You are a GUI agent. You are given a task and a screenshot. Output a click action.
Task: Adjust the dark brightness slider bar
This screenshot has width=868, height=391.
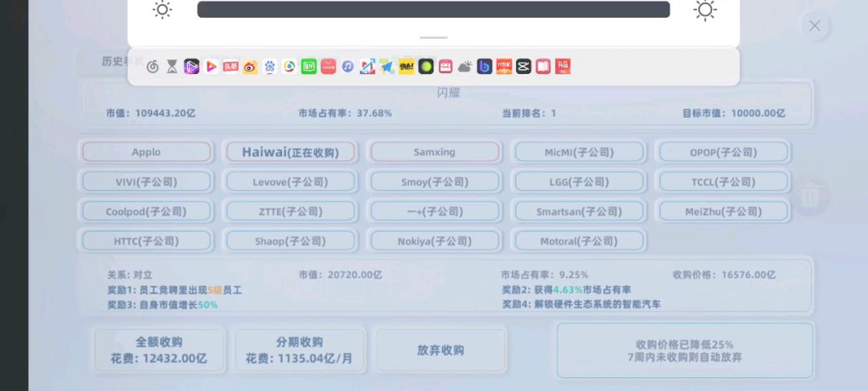pos(433,10)
